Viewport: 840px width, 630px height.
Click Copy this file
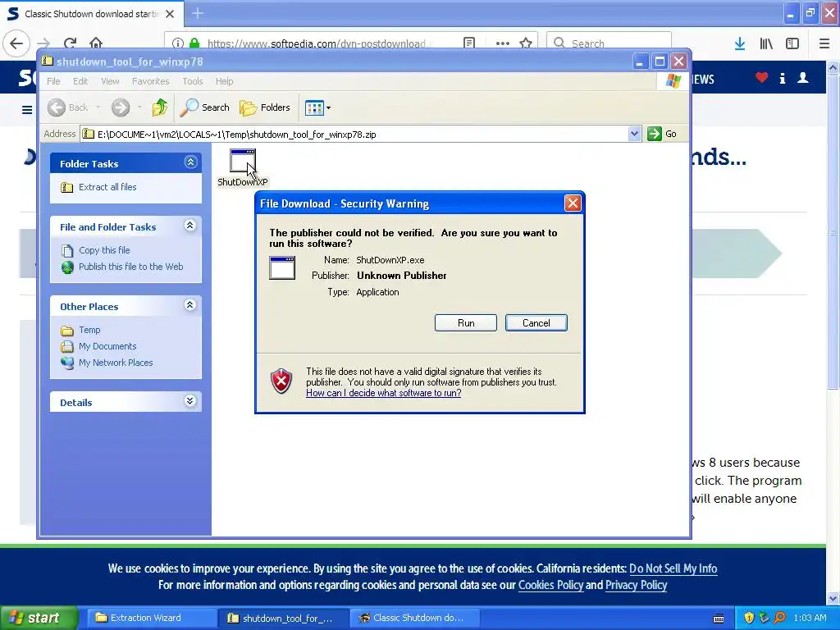tap(104, 250)
